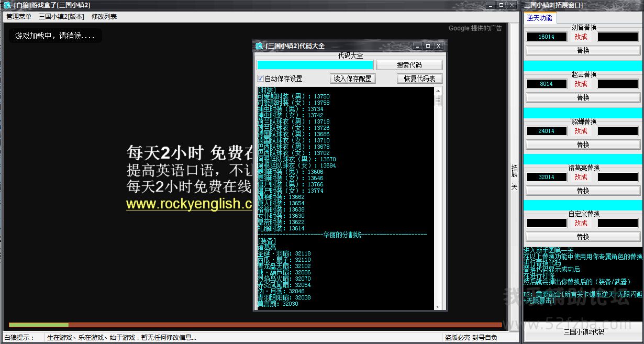644x344 pixels.
Task: Select the line 莫言扇: 32030
Action: (x=278, y=304)
